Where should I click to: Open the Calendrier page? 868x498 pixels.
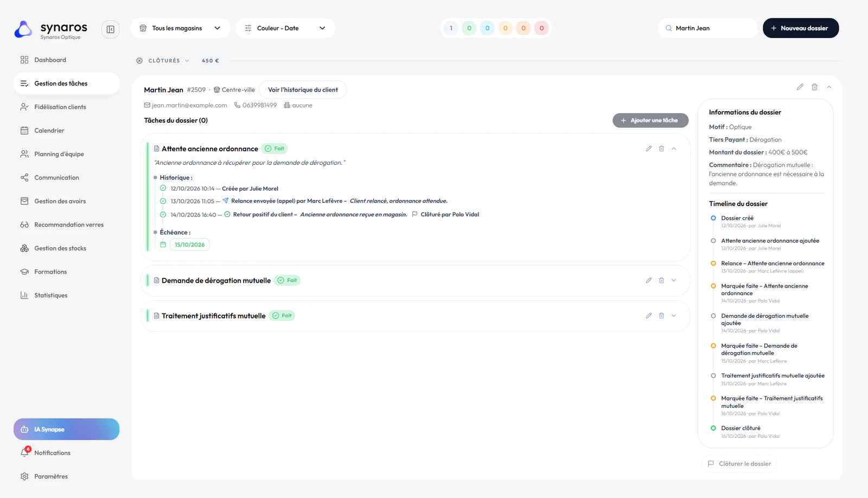66,130
